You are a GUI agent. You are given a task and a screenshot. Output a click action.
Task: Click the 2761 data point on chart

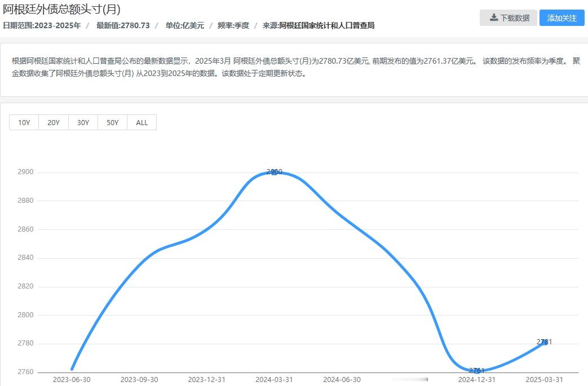pyautogui.click(x=476, y=371)
